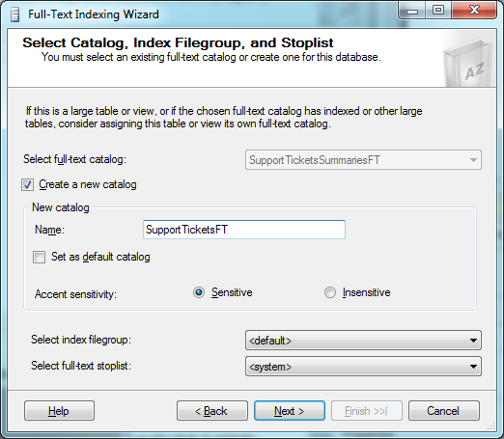The height and width of the screenshot is (439, 504).
Task: Enable Set as default catalog
Action: 39,258
